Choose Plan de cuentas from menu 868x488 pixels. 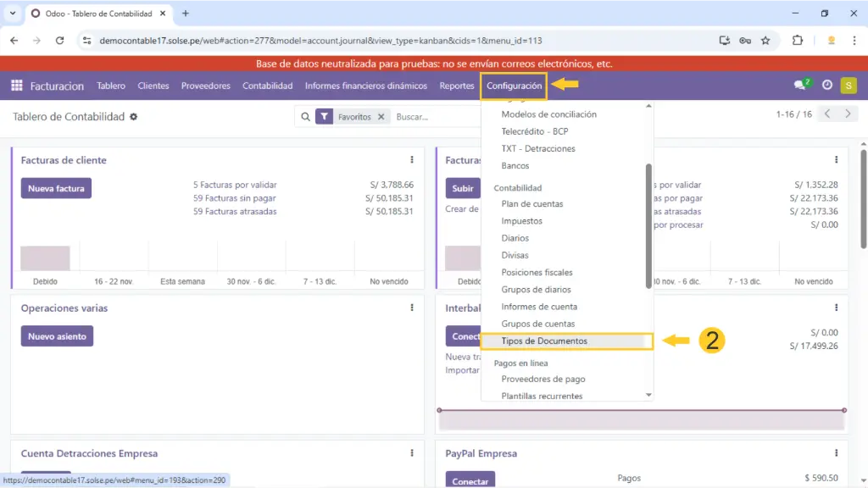[x=532, y=204]
